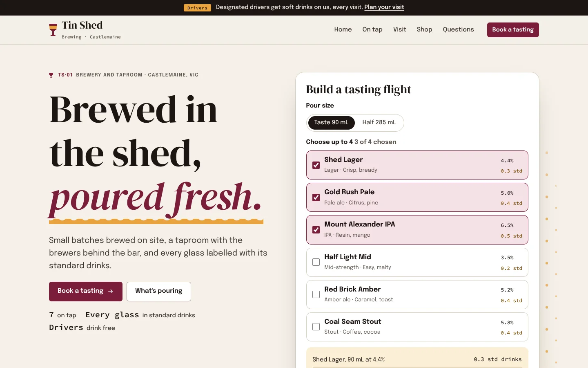Click the 'Drivers drink free' stat
Screen dimensions: 588x368
(x=82, y=328)
